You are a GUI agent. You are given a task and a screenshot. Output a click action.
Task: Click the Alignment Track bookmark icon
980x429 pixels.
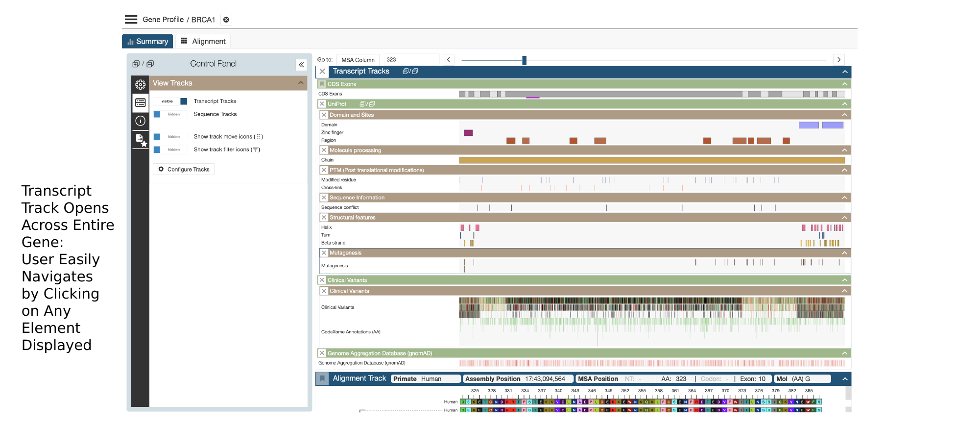coord(322,379)
